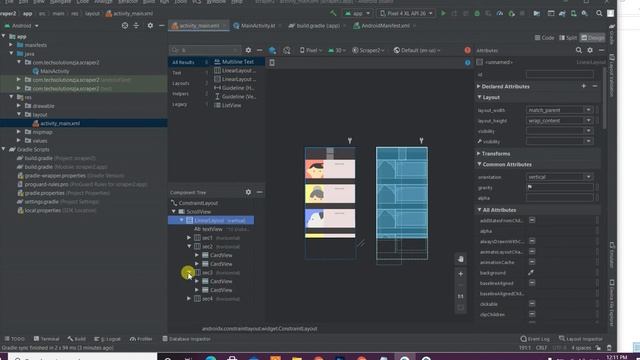Toggle the addStatesFromChildren attribute box
This screenshot has width=640, height=360.
tap(532, 220)
